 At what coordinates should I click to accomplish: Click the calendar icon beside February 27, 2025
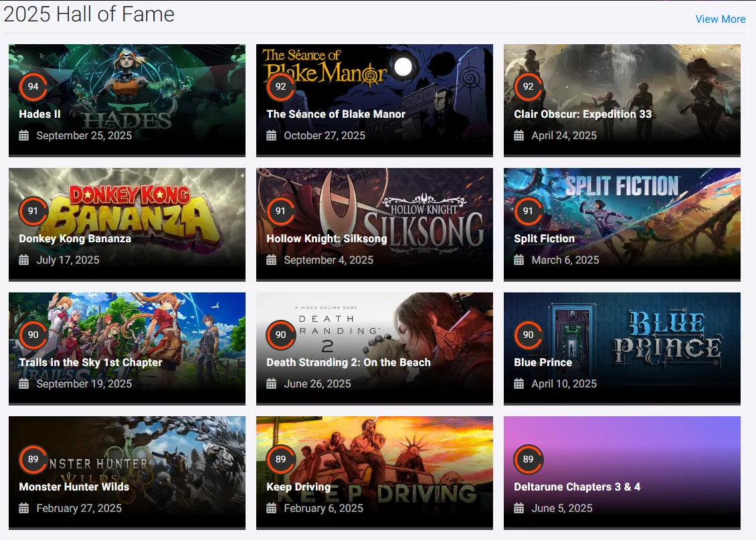coord(23,509)
